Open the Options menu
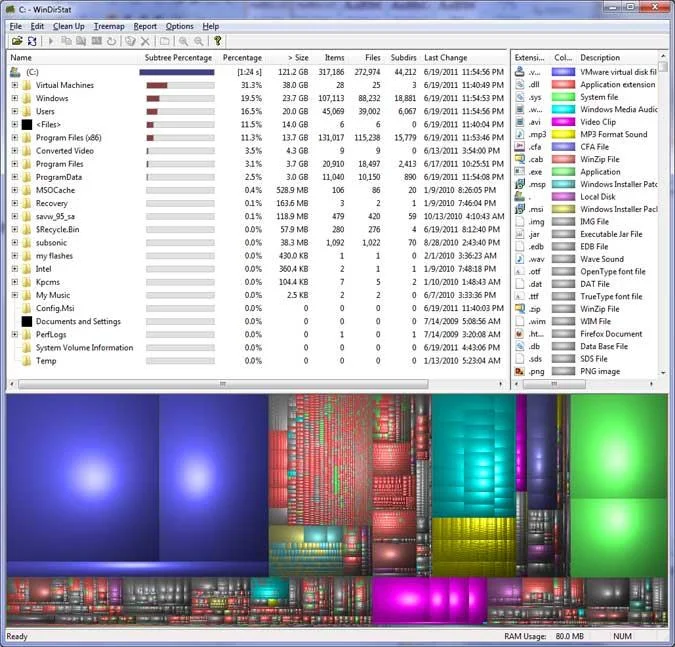Viewport: 675px width, 647px height. pyautogui.click(x=180, y=26)
